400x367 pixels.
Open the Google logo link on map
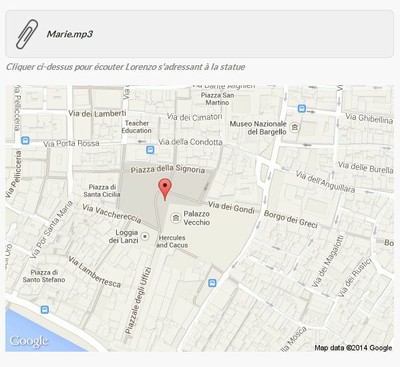(x=29, y=341)
